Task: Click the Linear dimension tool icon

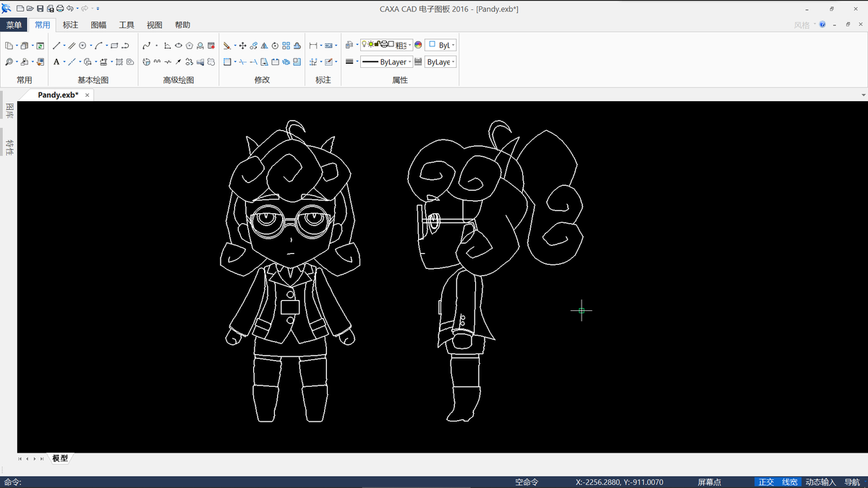Action: (x=313, y=46)
